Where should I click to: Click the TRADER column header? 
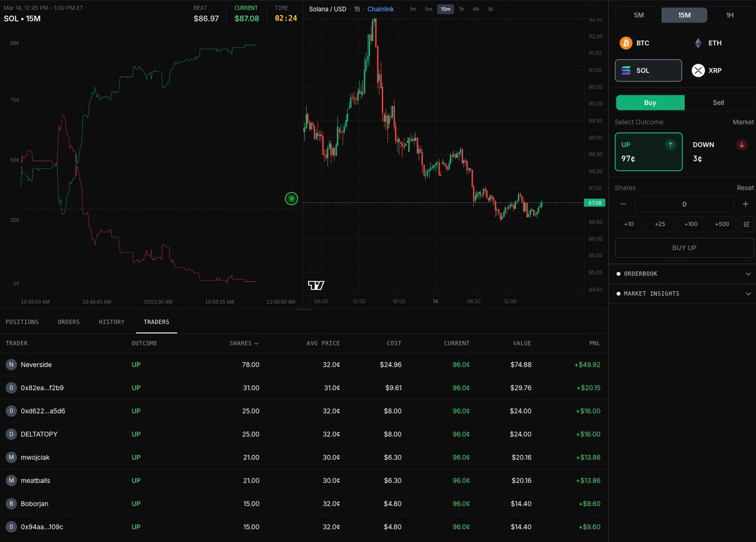tap(17, 343)
